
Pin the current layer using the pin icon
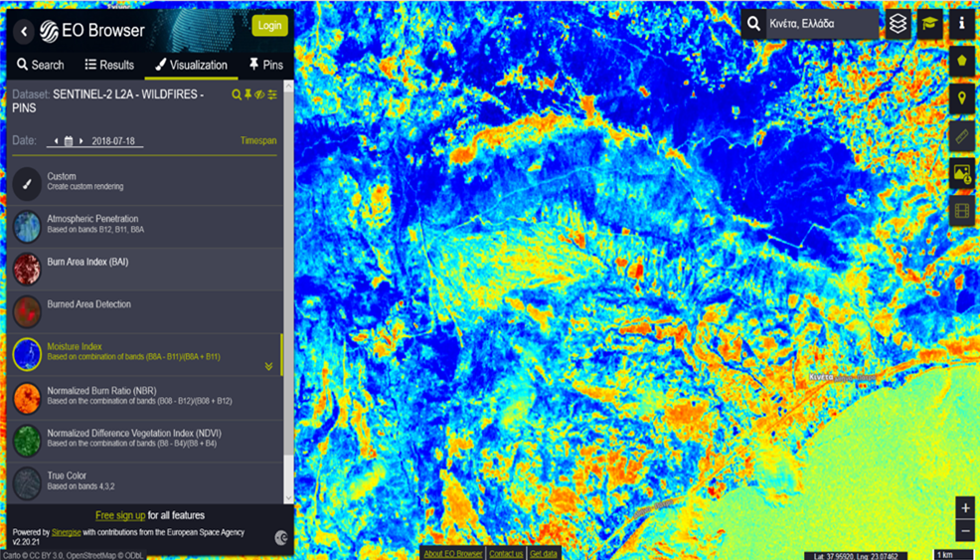[248, 95]
